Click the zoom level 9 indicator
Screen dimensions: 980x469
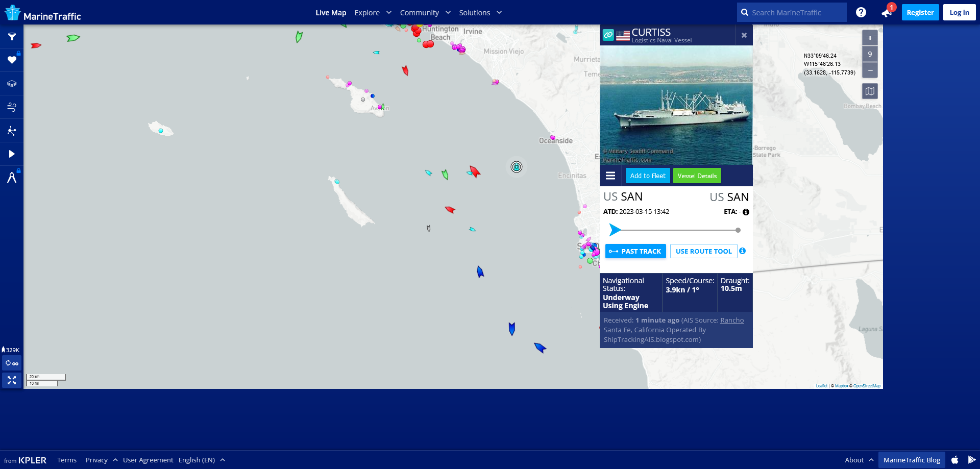[870, 54]
